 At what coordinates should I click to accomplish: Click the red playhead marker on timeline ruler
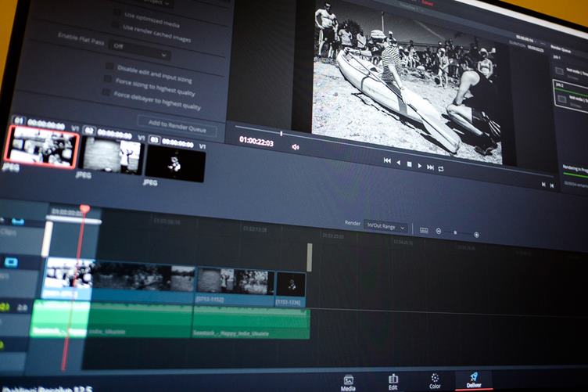(84, 209)
